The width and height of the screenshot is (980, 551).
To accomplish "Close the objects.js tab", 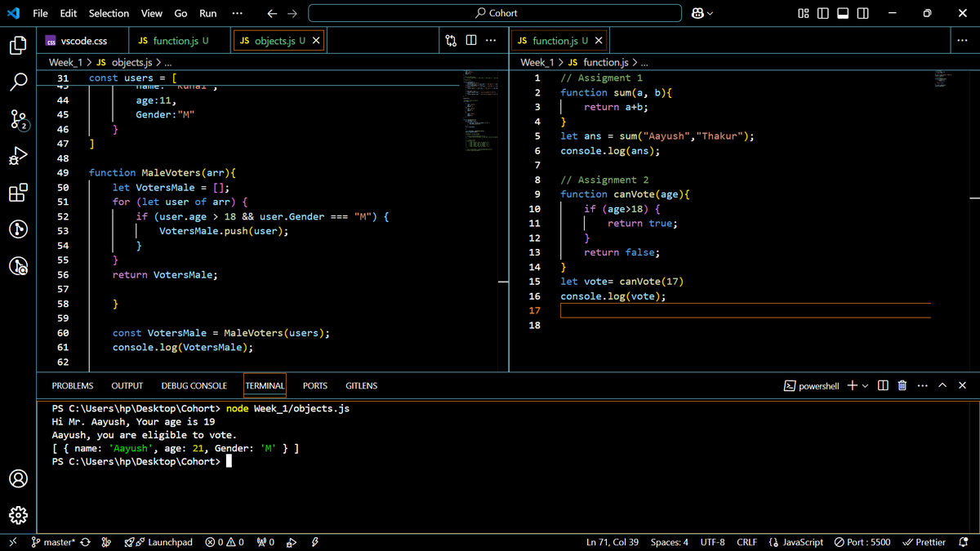I will pos(317,41).
